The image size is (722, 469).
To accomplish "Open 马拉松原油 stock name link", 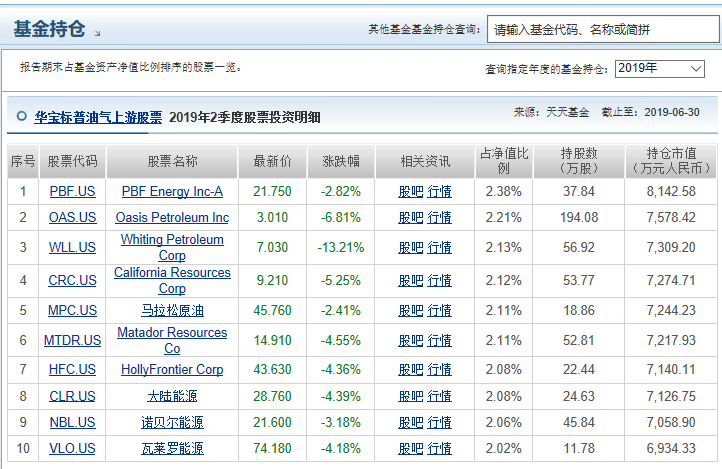I will 172,310.
